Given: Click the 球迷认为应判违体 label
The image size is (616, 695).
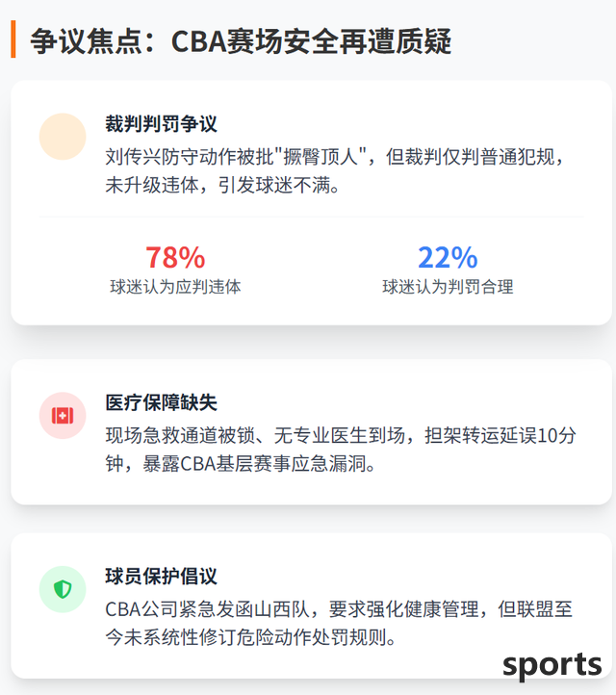Looking at the screenshot, I should [x=175, y=287].
